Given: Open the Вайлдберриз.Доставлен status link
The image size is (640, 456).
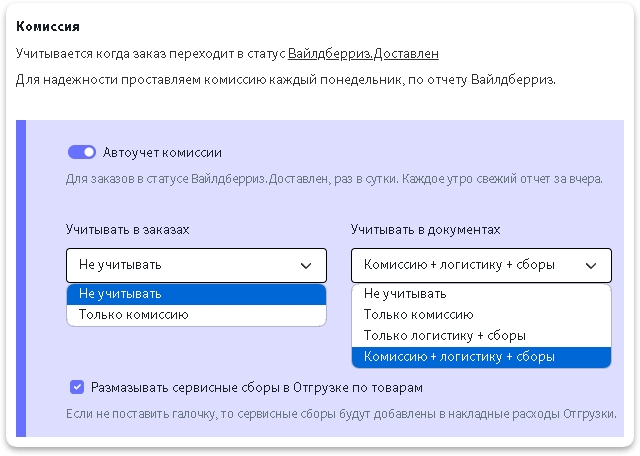Looking at the screenshot, I should click(x=362, y=53).
